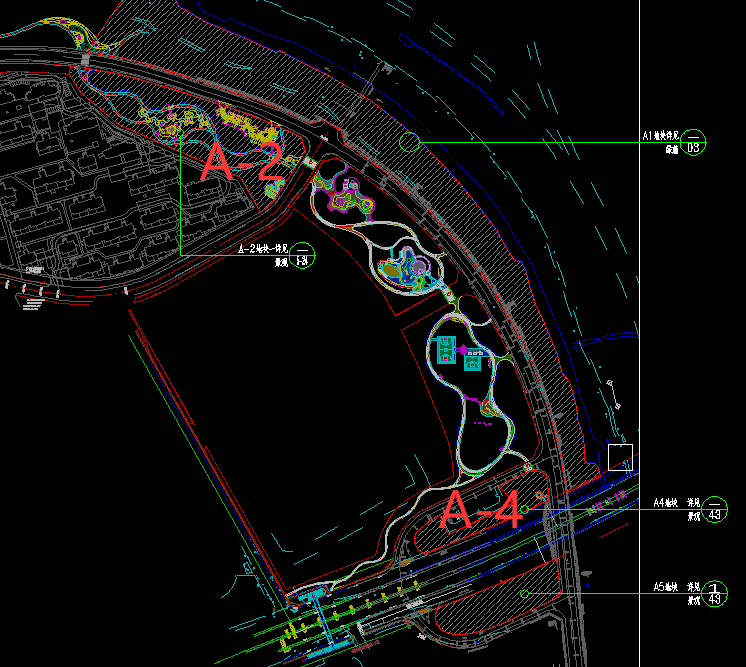Click the A5 callout circle with 1 over 43
746x667 pixels.
point(715,593)
